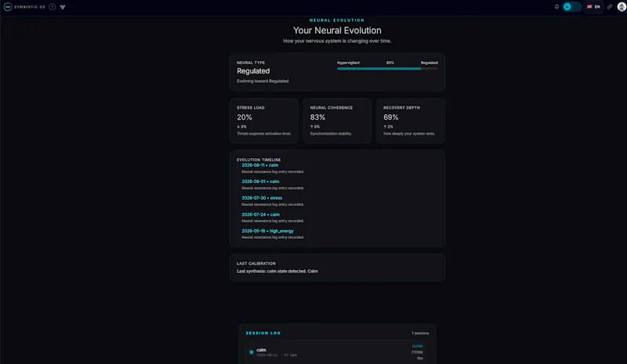Click the 83% scale value label
The width and height of the screenshot is (627, 364).
[x=390, y=63]
